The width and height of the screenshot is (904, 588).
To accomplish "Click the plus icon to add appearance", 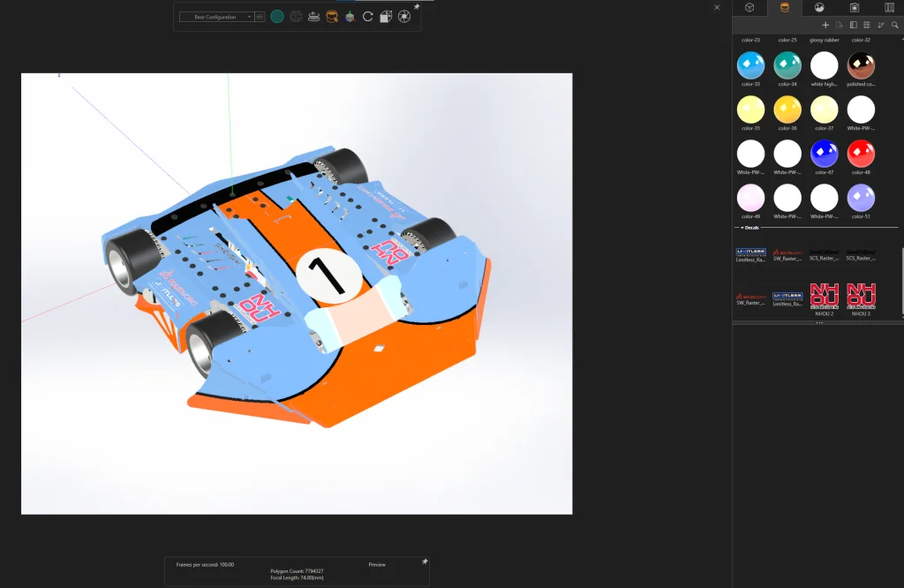I will point(825,25).
